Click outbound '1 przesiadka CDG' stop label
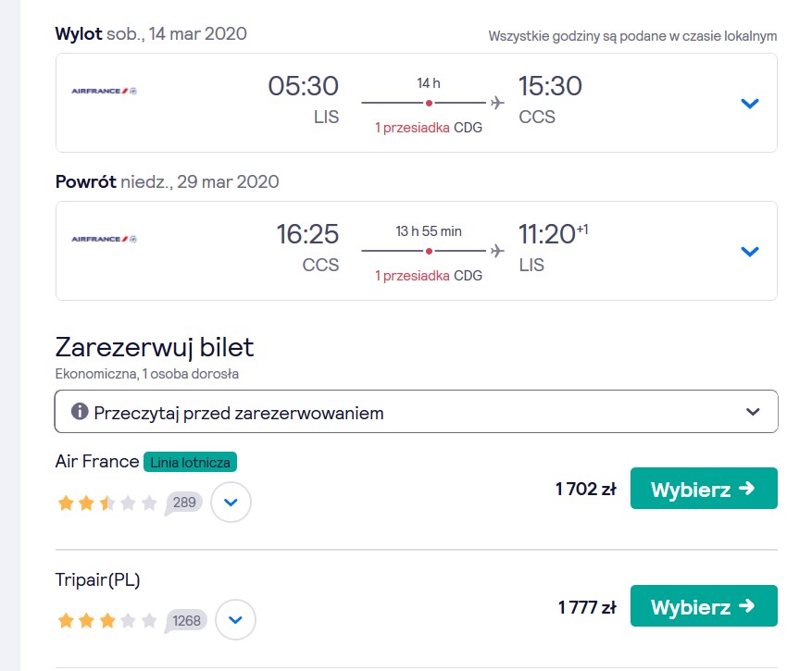This screenshot has width=812, height=671. tap(429, 128)
